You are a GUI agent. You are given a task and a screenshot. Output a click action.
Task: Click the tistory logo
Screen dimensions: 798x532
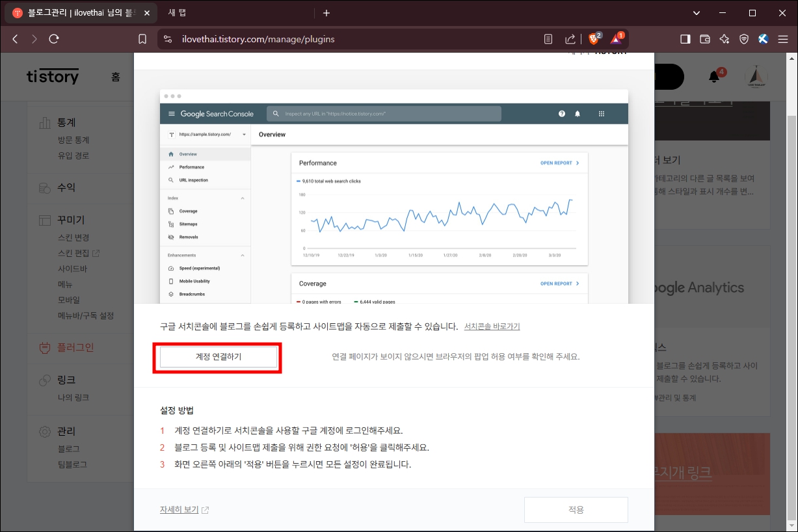click(53, 77)
